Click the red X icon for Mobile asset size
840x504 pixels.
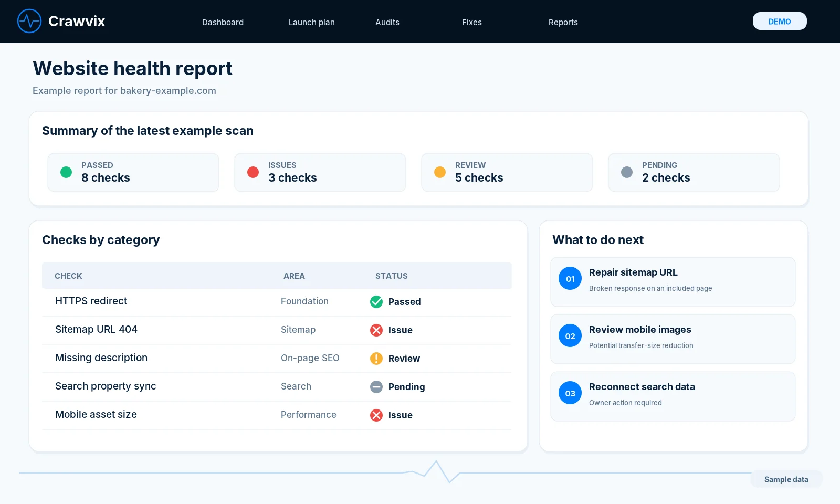(376, 415)
